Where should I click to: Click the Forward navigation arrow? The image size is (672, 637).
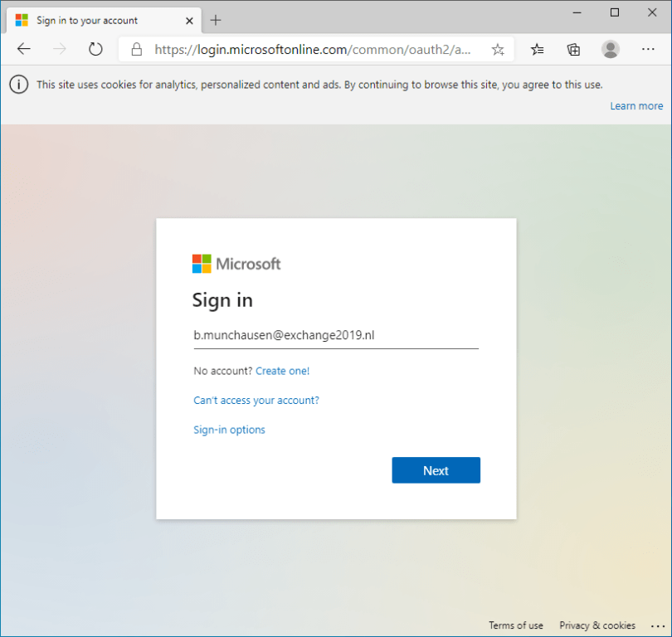tap(59, 50)
